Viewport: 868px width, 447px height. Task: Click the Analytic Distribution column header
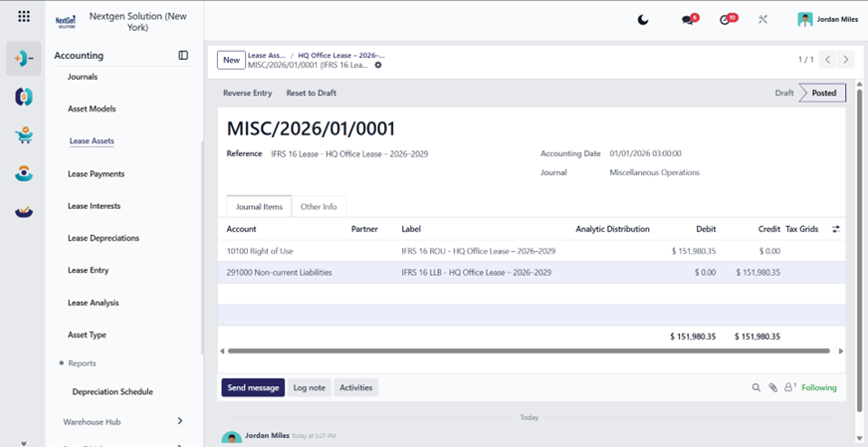click(612, 229)
